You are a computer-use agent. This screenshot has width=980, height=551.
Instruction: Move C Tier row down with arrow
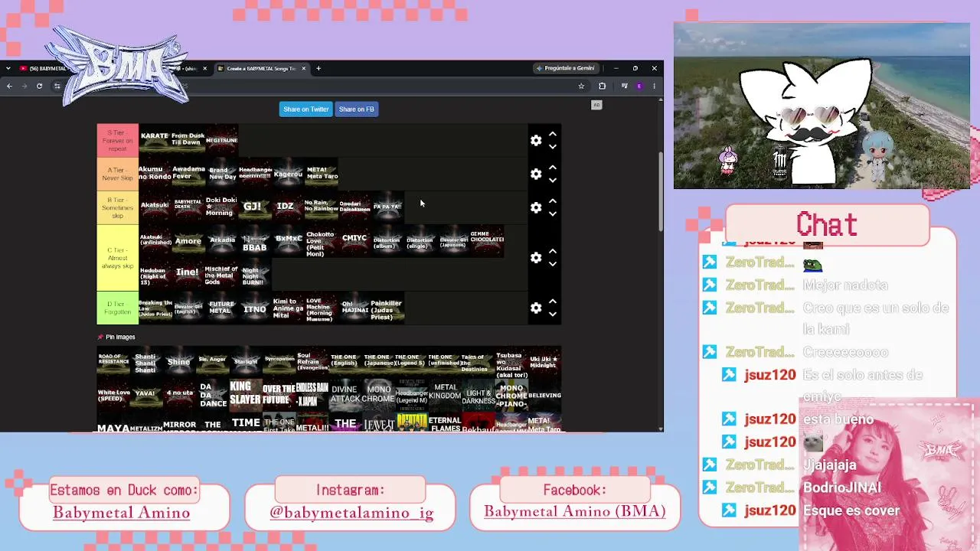[x=552, y=264]
